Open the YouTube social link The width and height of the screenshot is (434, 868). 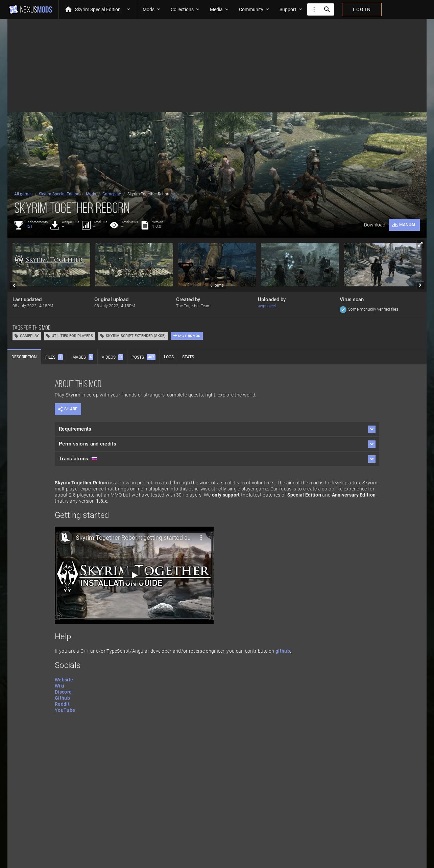(x=65, y=710)
